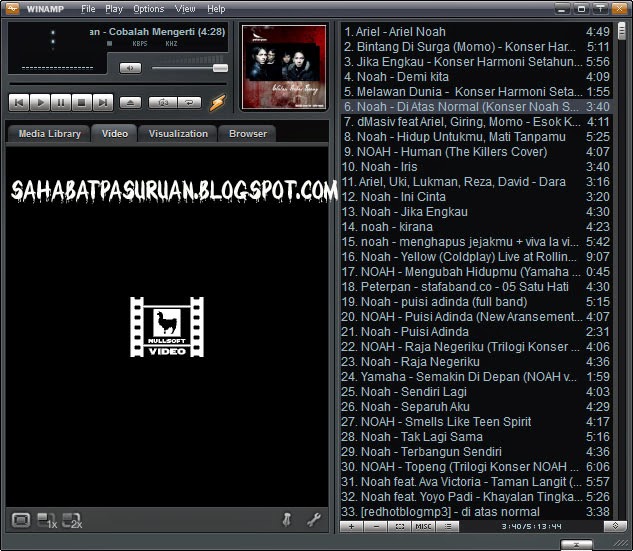Click the bottom collapse arrow button
This screenshot has width=633, height=551.
[x=576, y=545]
